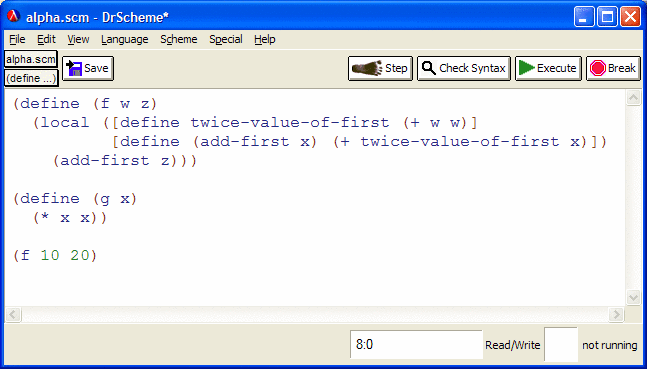Image resolution: width=647 pixels, height=369 pixels.
Task: Open the Language menu
Action: pyautogui.click(x=125, y=40)
